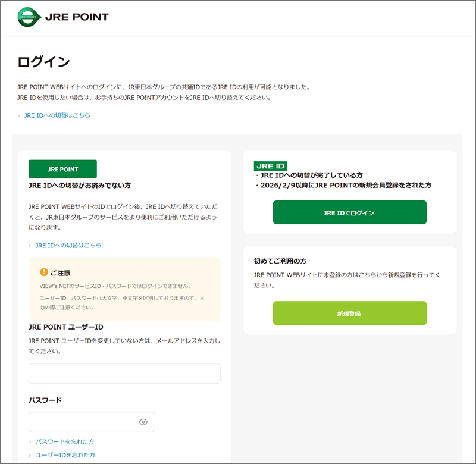Click the chevron beside the intro JRE ID switch link
The width and height of the screenshot is (476, 464).
tap(19, 115)
